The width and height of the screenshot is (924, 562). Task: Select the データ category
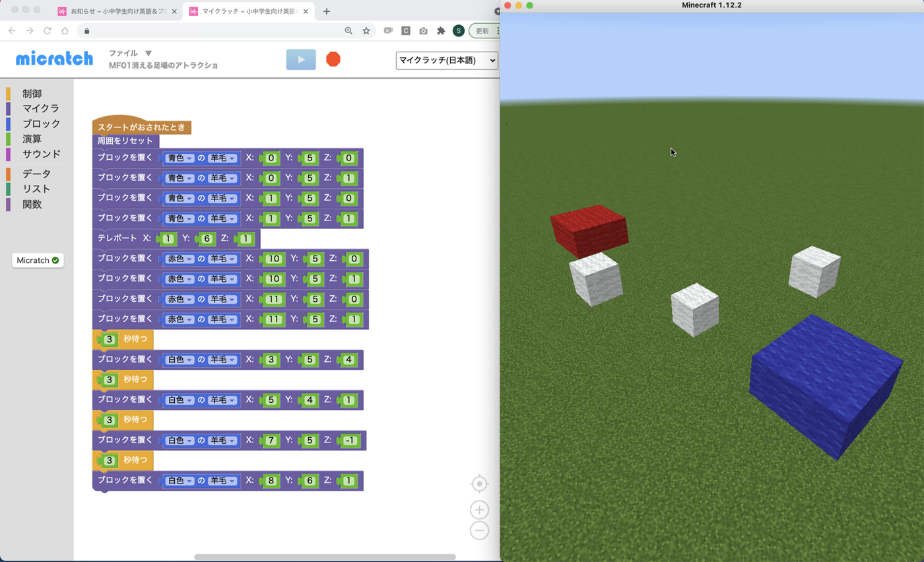(x=36, y=174)
